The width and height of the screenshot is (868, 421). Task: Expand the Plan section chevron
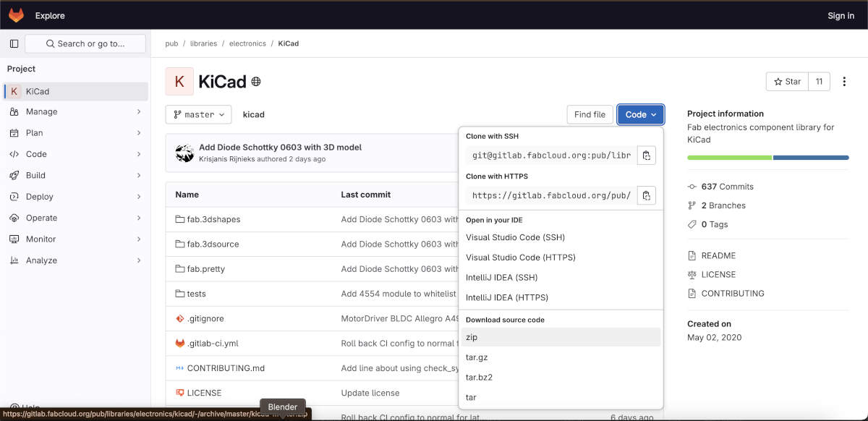click(x=138, y=133)
